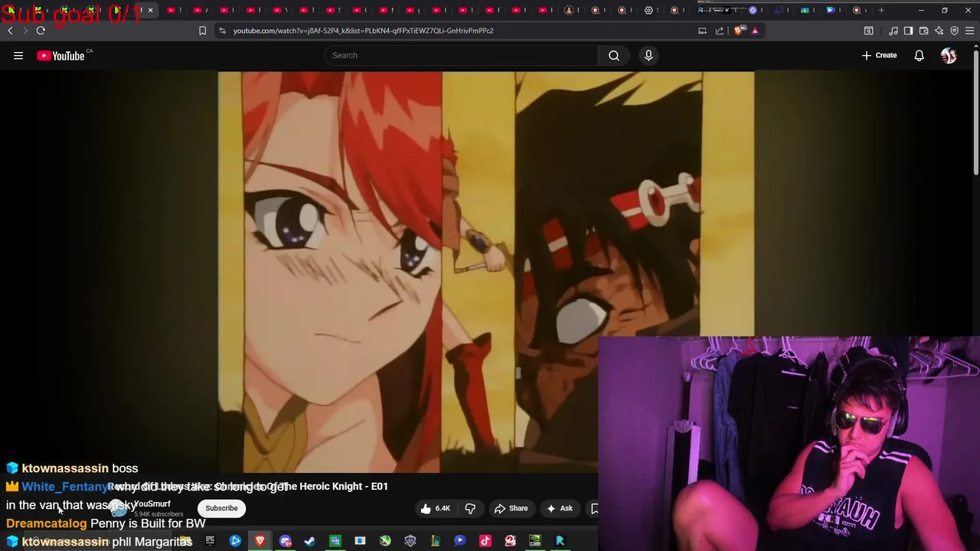Open the YouSmurf channel name link
This screenshot has height=551, width=980.
pyautogui.click(x=152, y=504)
